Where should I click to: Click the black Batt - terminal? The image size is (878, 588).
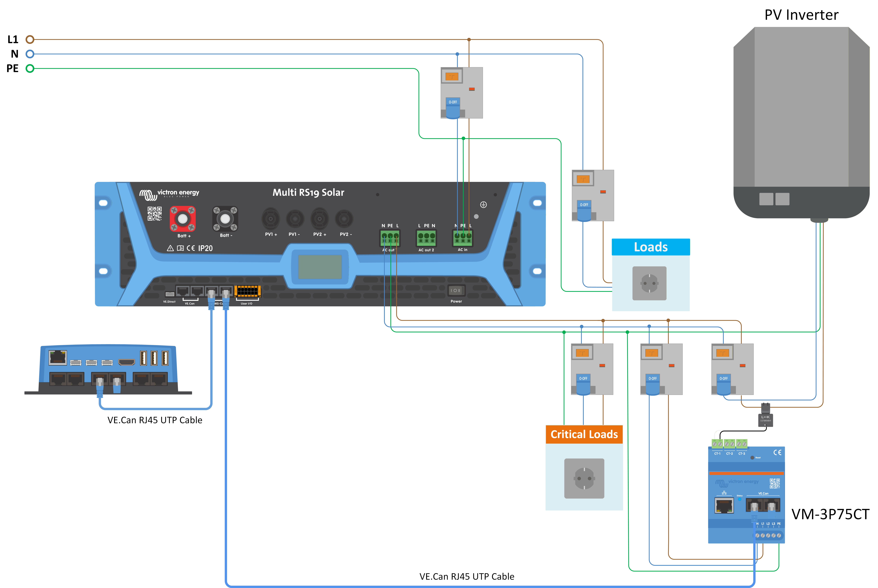click(x=225, y=219)
